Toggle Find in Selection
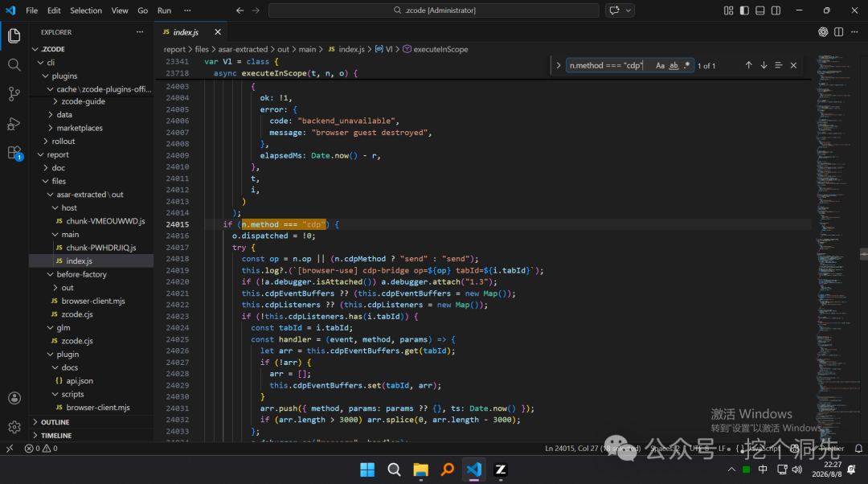 778,65
